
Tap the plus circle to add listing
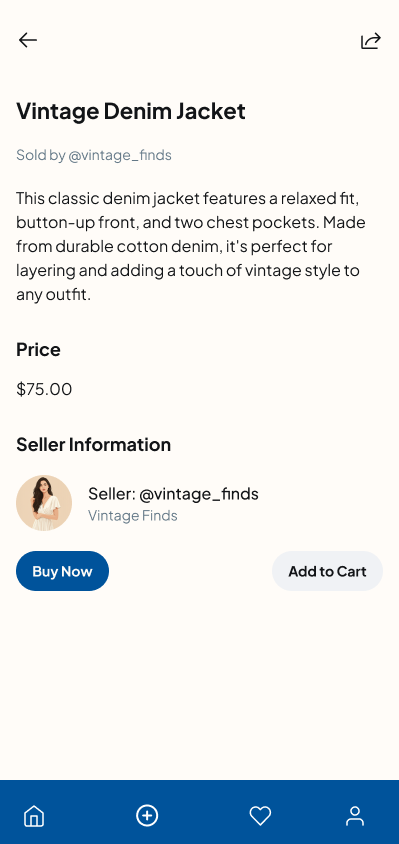click(147, 815)
